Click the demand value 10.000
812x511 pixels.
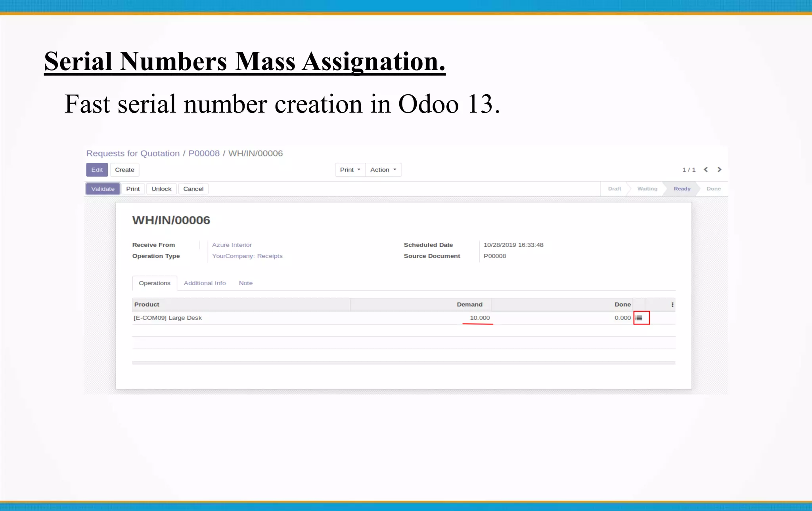(480, 318)
